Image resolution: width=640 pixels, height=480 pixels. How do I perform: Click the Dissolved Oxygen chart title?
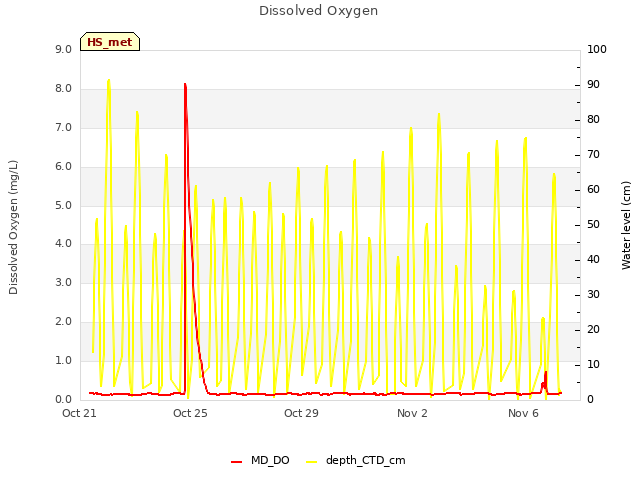click(318, 11)
